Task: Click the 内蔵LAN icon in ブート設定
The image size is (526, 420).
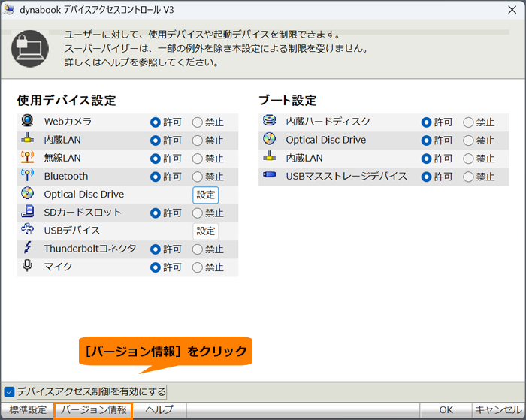Action: (x=269, y=156)
